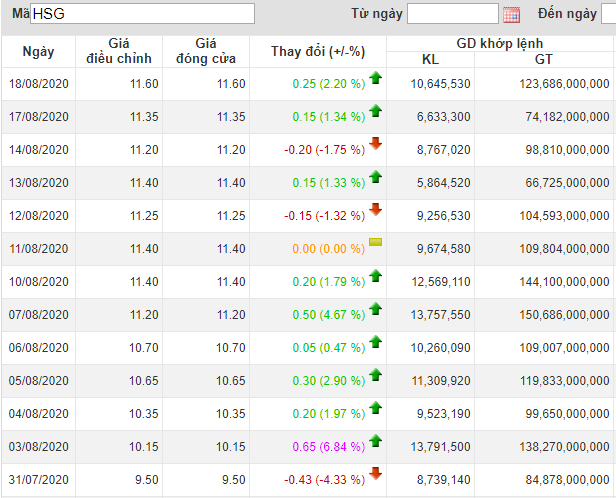Screen dimensions: 616x498
Task: Select the date cell 03/08/2020
Action: point(38,447)
